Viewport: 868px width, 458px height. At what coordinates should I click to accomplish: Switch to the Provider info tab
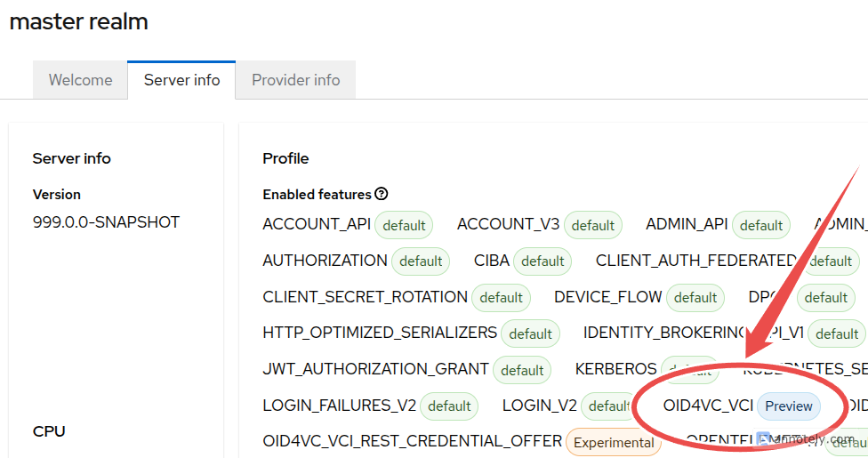(x=295, y=80)
